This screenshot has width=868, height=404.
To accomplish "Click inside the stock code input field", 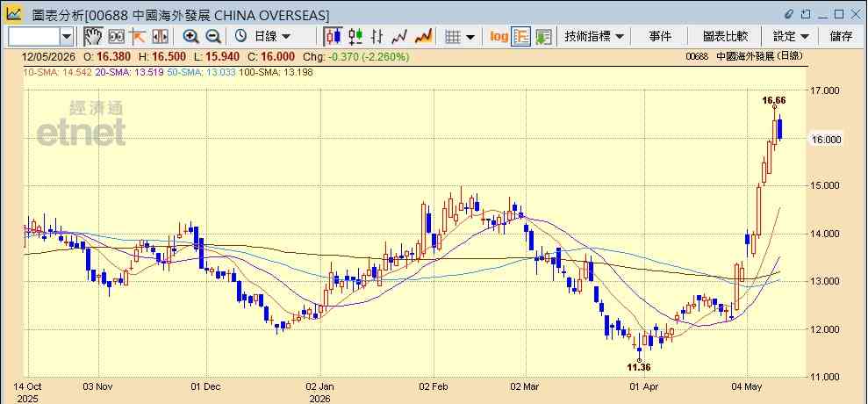I will (x=33, y=37).
